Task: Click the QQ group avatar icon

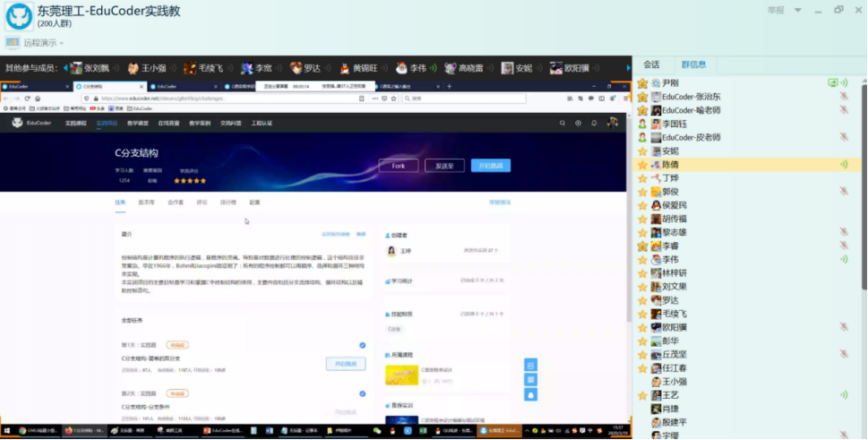Action: pyautogui.click(x=17, y=17)
